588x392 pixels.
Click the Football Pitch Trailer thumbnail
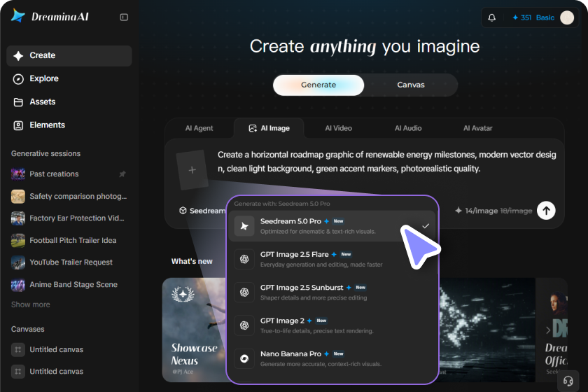18,241
